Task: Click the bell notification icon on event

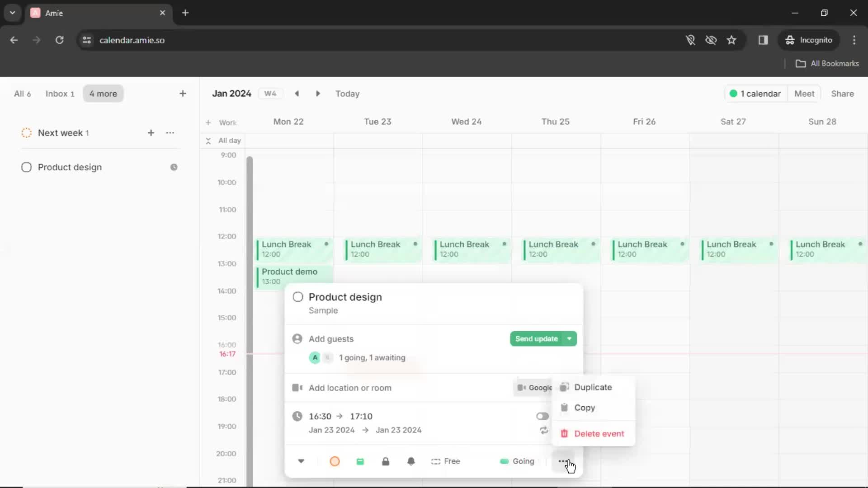Action: coord(411,461)
